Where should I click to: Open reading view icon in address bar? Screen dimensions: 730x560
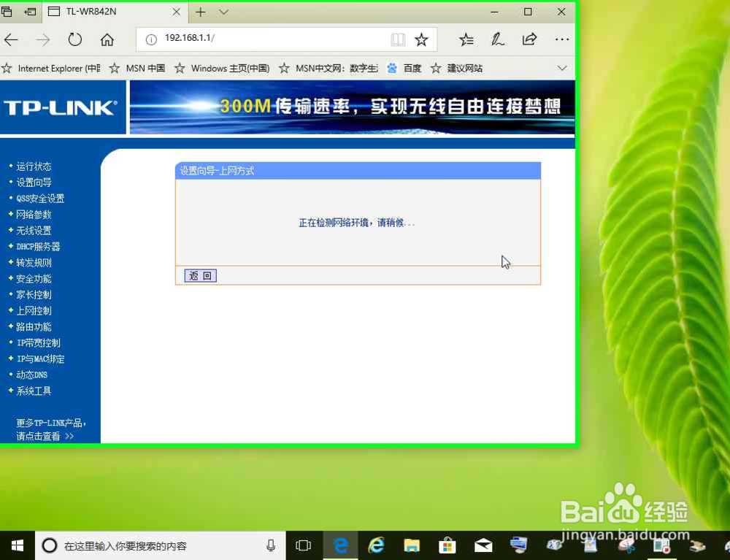click(398, 39)
